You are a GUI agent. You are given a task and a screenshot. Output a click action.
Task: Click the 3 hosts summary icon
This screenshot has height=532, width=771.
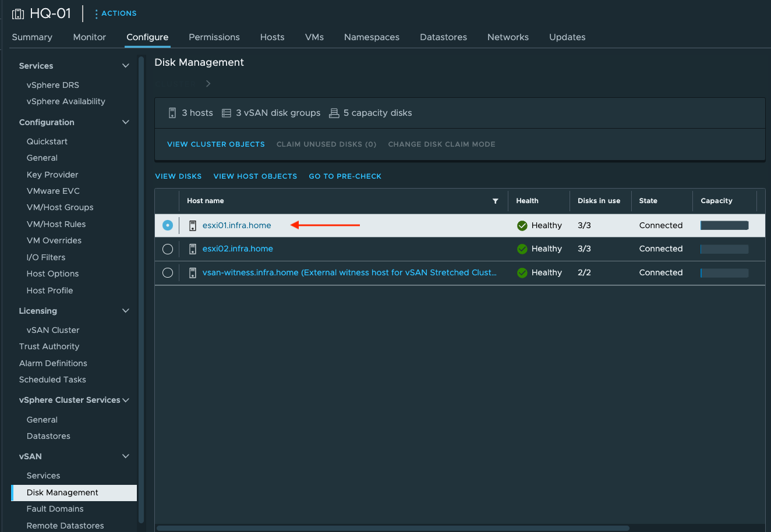click(172, 112)
